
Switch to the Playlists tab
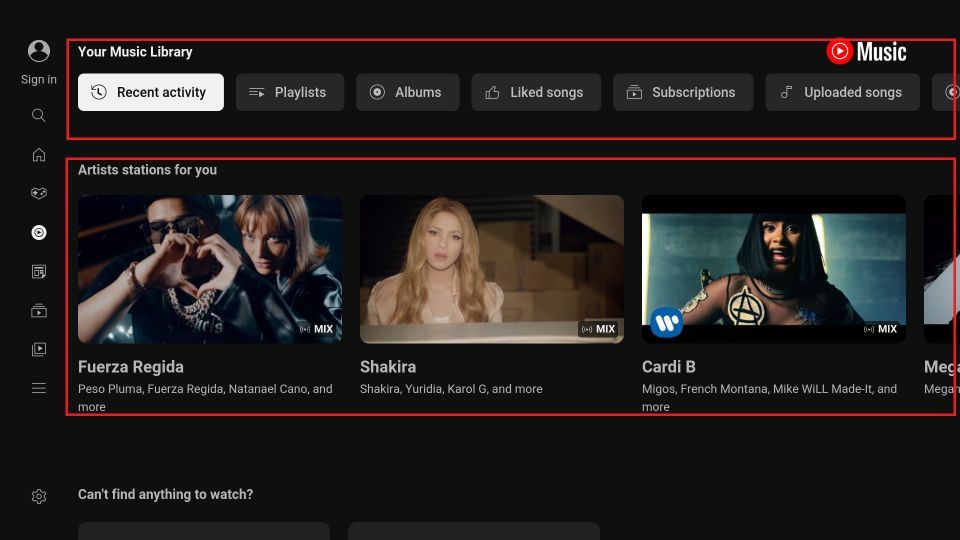point(290,92)
